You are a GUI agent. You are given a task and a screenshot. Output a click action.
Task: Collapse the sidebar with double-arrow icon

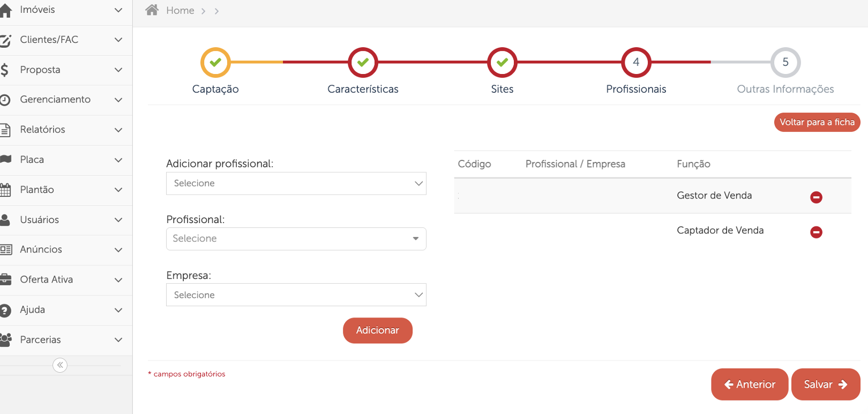tap(60, 365)
